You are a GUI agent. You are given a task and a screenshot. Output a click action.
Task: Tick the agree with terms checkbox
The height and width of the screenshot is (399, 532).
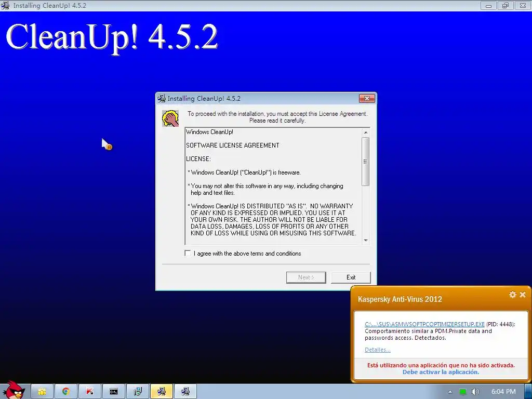(x=188, y=253)
